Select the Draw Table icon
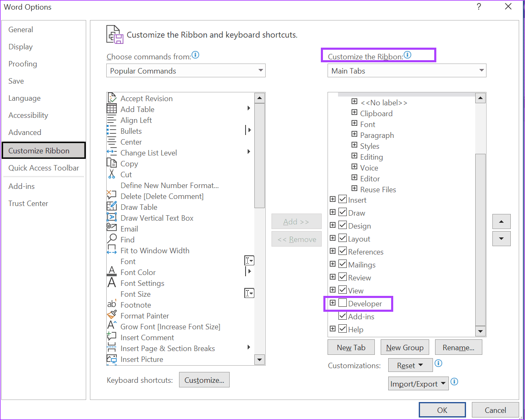 coord(112,207)
